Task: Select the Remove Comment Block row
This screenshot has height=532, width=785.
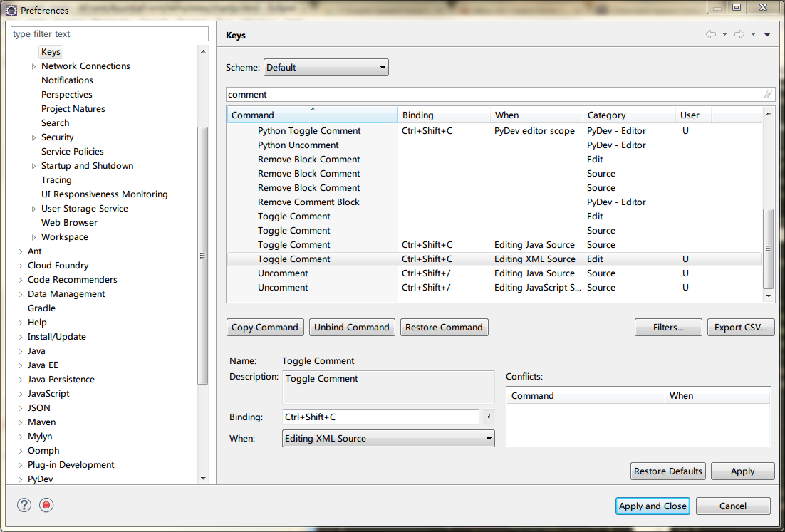Action: pos(494,202)
